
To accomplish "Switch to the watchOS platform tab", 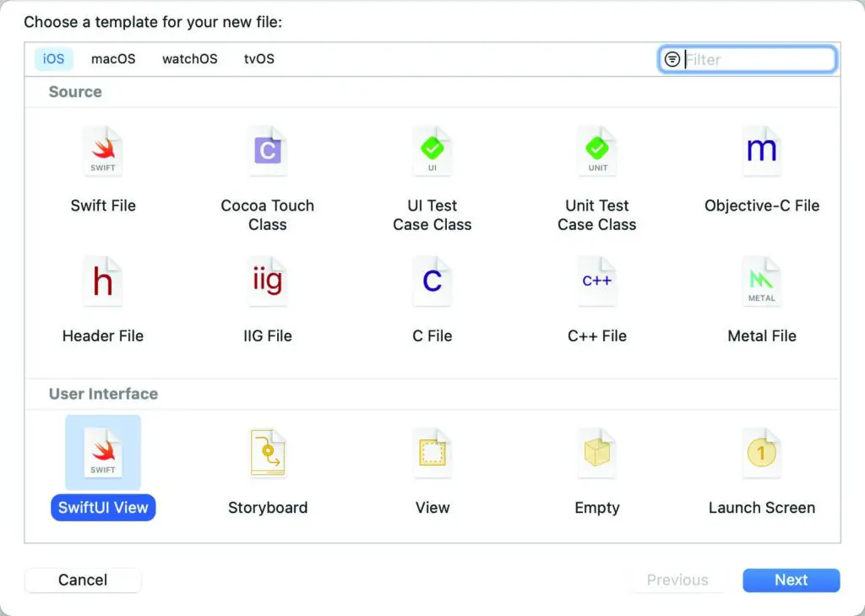I will [x=189, y=59].
